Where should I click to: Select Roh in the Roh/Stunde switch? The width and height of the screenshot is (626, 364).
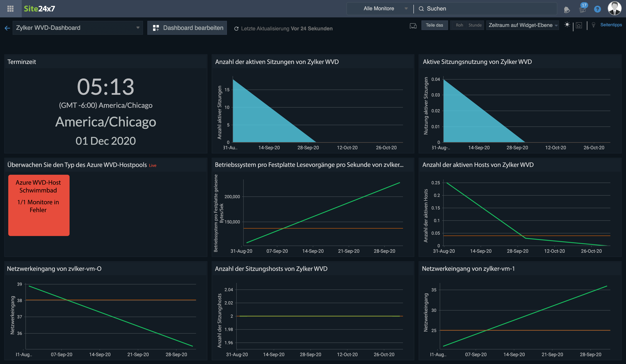coord(459,25)
